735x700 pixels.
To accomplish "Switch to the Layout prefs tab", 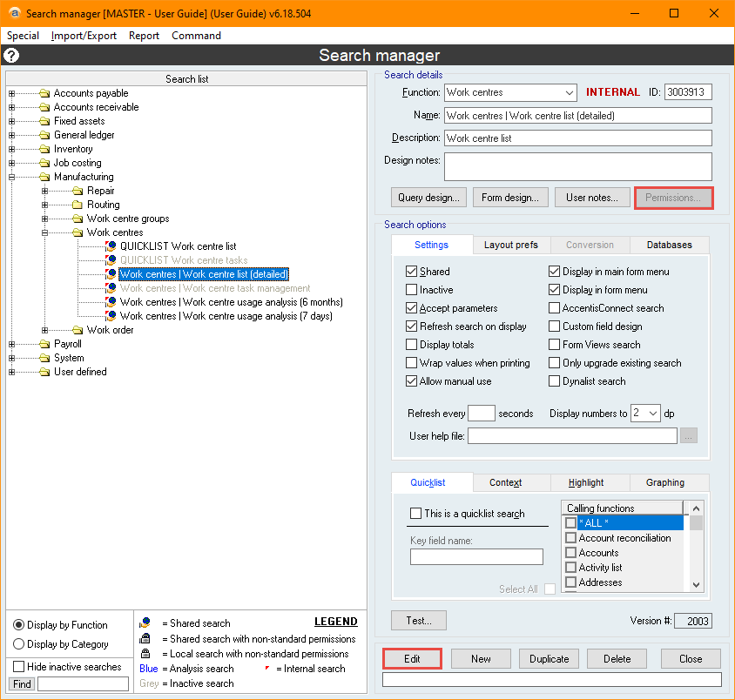I will tap(511, 246).
